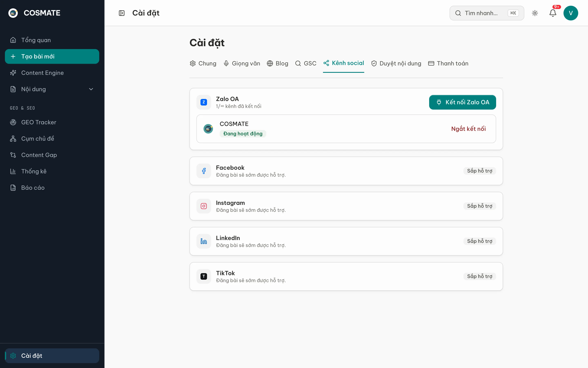Click Sắp hỗ trợ badge for TikTok

click(479, 276)
